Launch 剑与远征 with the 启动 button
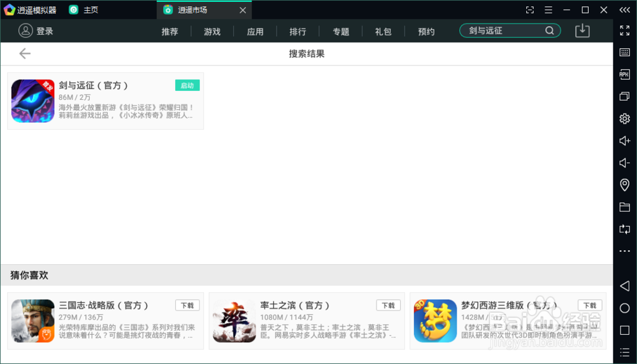 coord(187,85)
